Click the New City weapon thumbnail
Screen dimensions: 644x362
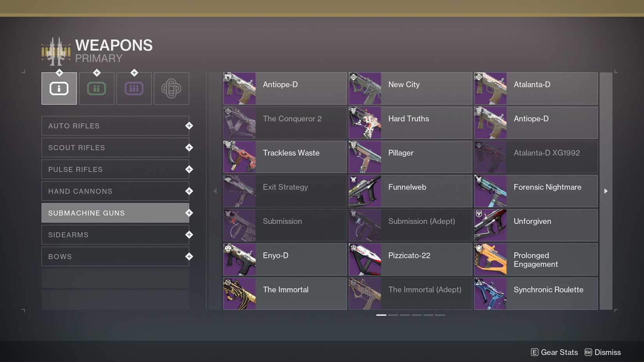(x=365, y=89)
